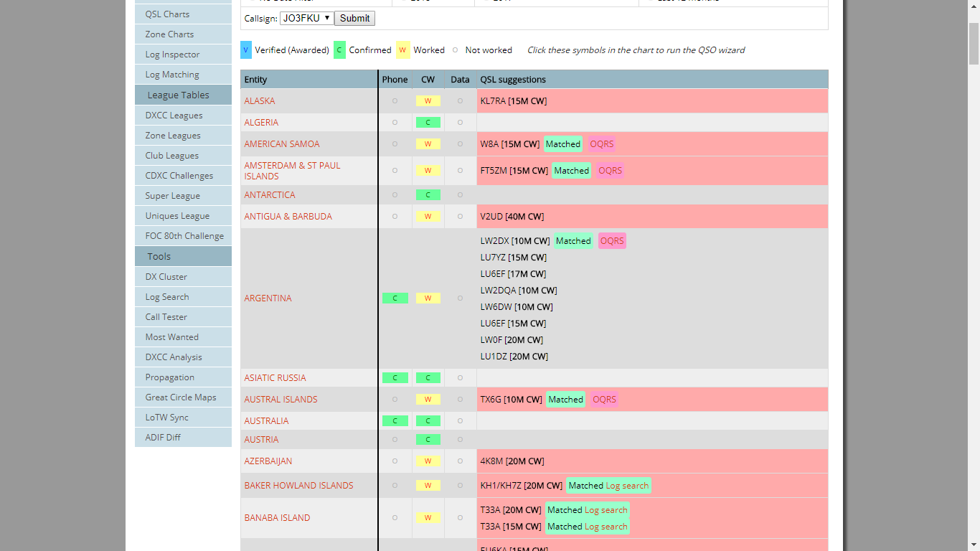Select Log Search from the Tools menu
Screen dimensions: 980x551
167,297
